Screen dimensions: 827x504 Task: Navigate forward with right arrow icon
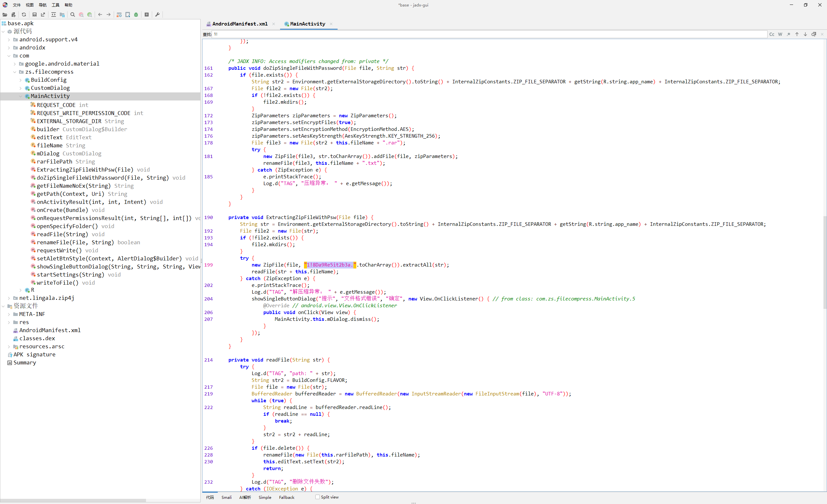click(x=109, y=15)
